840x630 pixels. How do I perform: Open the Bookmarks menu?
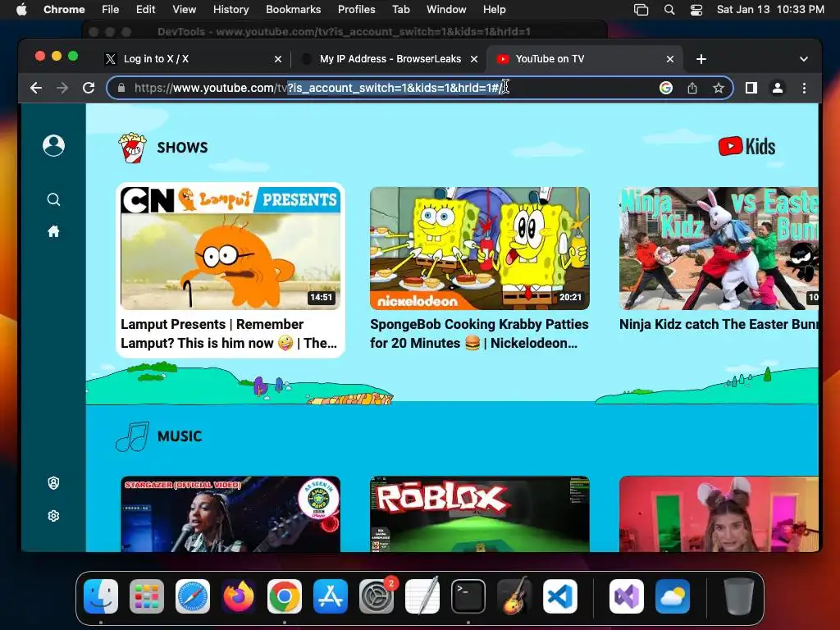click(293, 10)
